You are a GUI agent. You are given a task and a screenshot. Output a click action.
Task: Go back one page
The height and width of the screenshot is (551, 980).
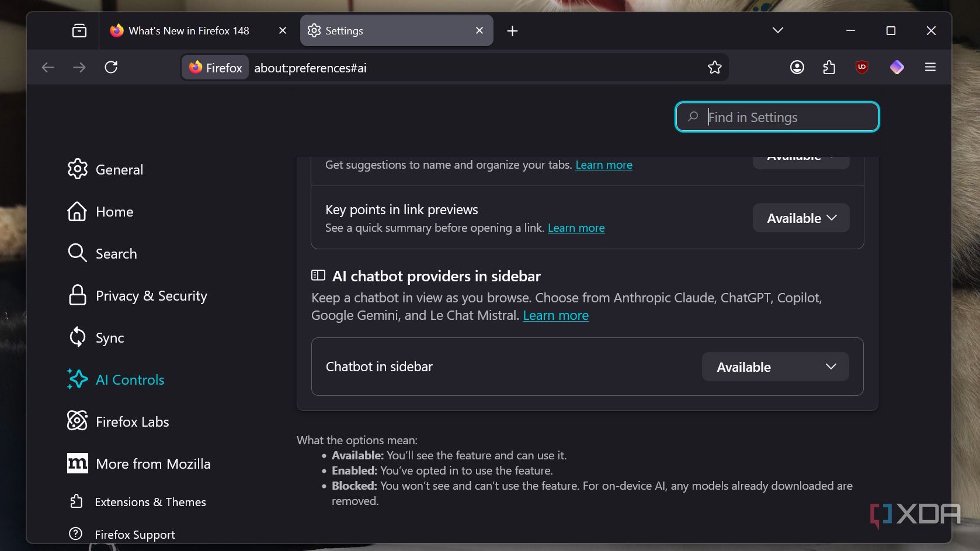click(x=48, y=68)
